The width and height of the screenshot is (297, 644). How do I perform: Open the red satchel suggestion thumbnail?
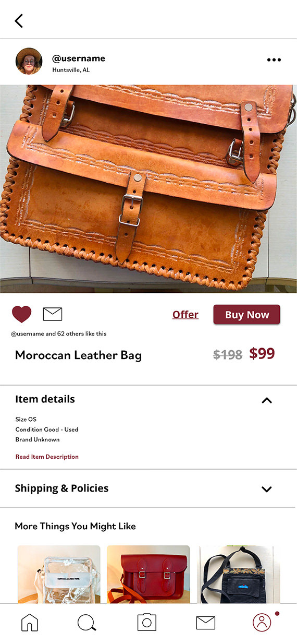pyautogui.click(x=148, y=574)
